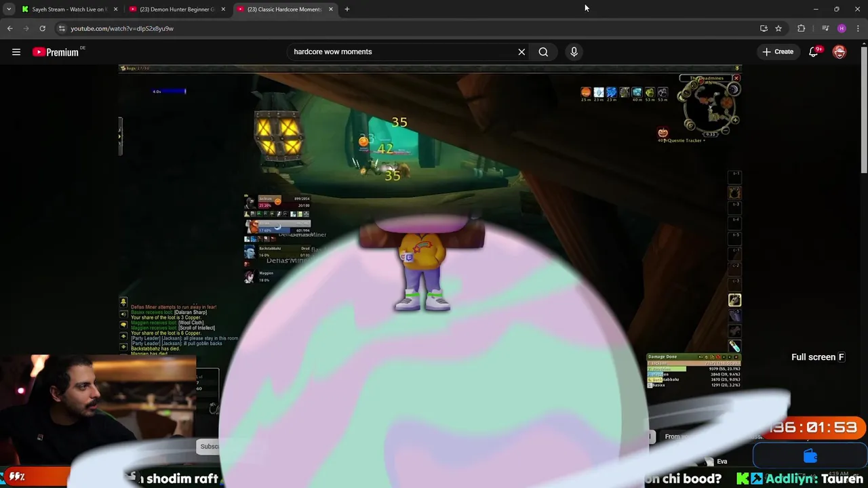This screenshot has height=488, width=868.
Task: Open Chrome's three-dot menu
Action: (858, 28)
